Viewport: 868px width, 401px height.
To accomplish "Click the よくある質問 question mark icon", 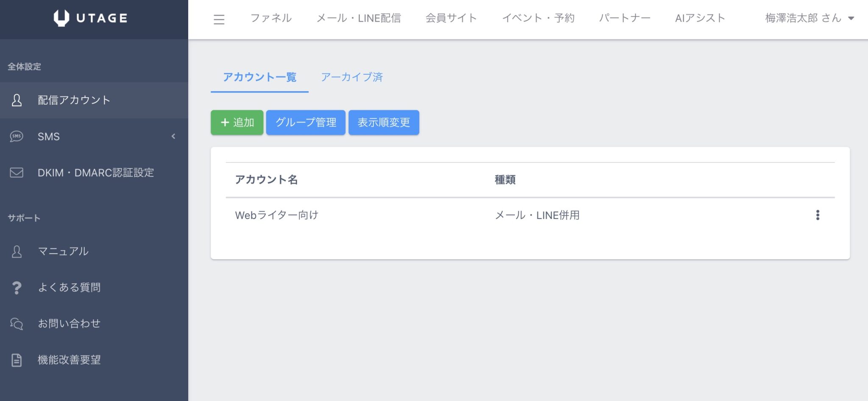I will point(17,287).
